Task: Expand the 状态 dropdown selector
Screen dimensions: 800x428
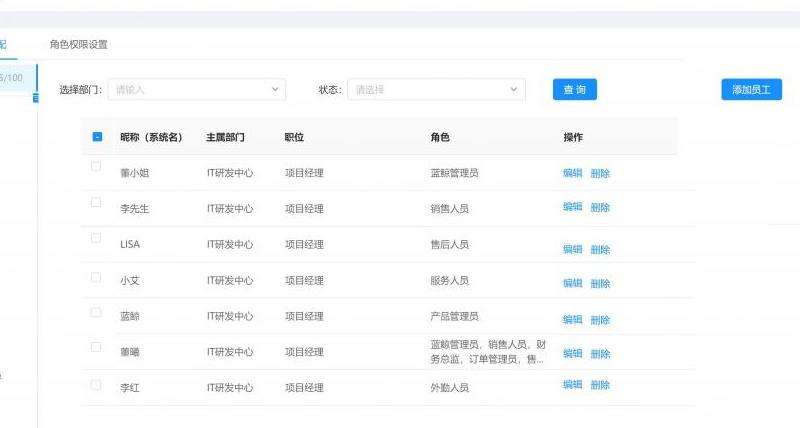Action: point(436,89)
